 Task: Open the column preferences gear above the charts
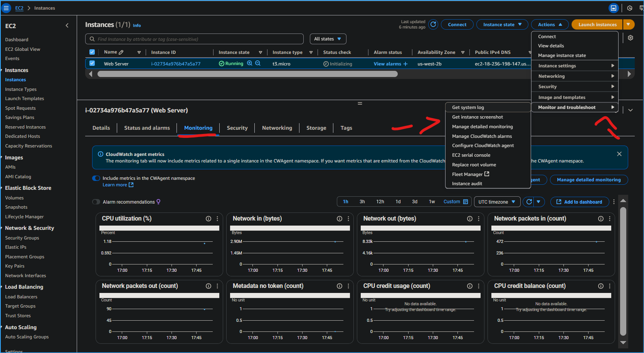631,38
